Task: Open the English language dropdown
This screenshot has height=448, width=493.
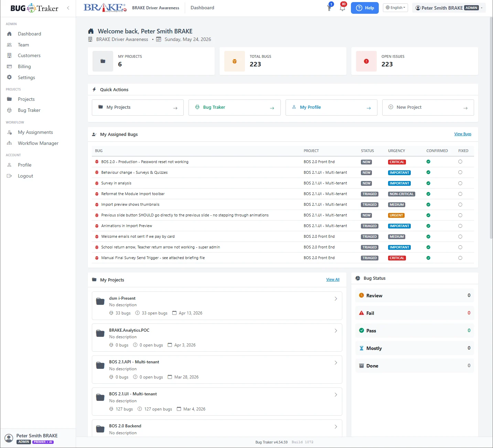Action: 396,8
